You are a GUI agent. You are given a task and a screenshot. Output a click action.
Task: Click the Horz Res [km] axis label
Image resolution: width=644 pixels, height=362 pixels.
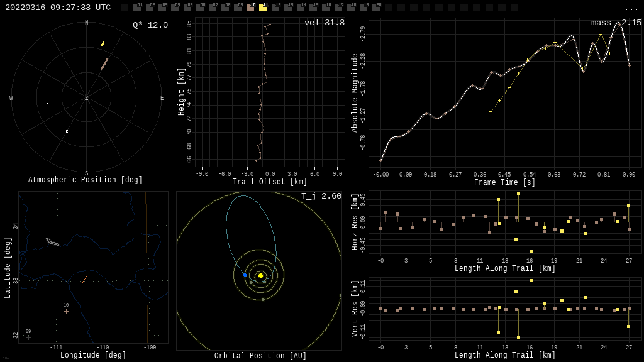tap(355, 222)
